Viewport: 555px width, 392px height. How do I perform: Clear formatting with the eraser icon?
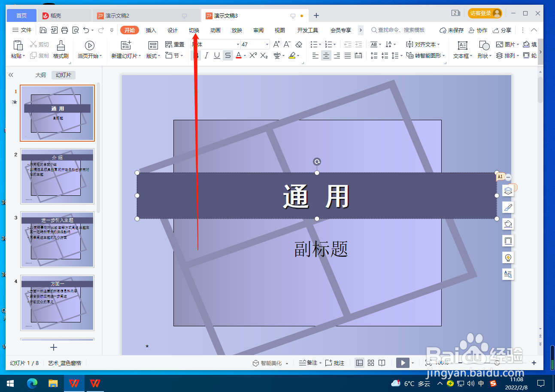(x=299, y=44)
